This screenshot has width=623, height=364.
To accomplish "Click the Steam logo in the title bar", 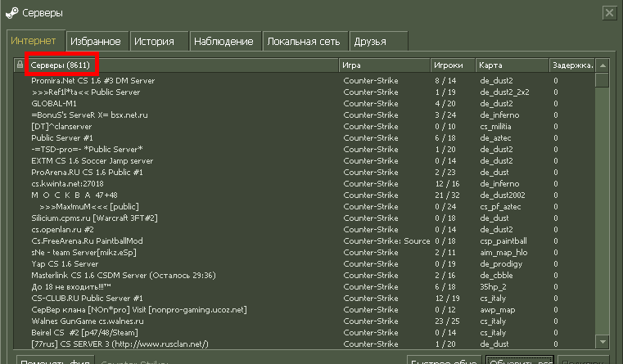I will pyautogui.click(x=12, y=13).
